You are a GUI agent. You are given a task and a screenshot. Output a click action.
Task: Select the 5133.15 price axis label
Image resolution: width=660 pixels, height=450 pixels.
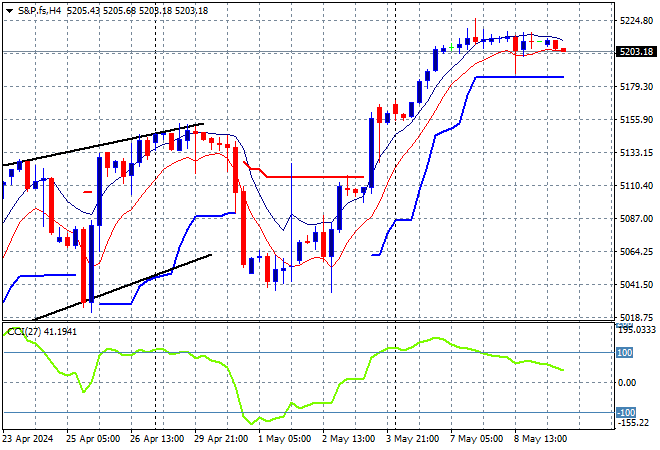coord(636,152)
